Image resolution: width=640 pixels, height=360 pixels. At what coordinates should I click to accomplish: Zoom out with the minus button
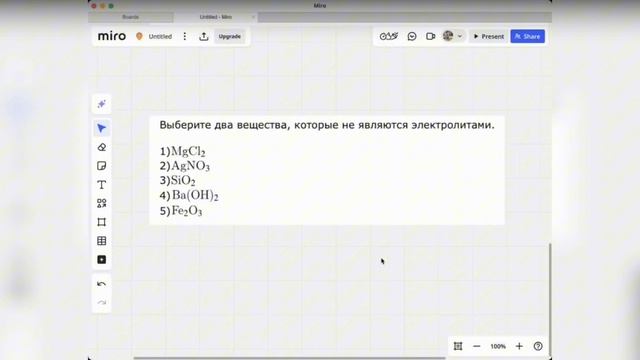click(x=476, y=346)
